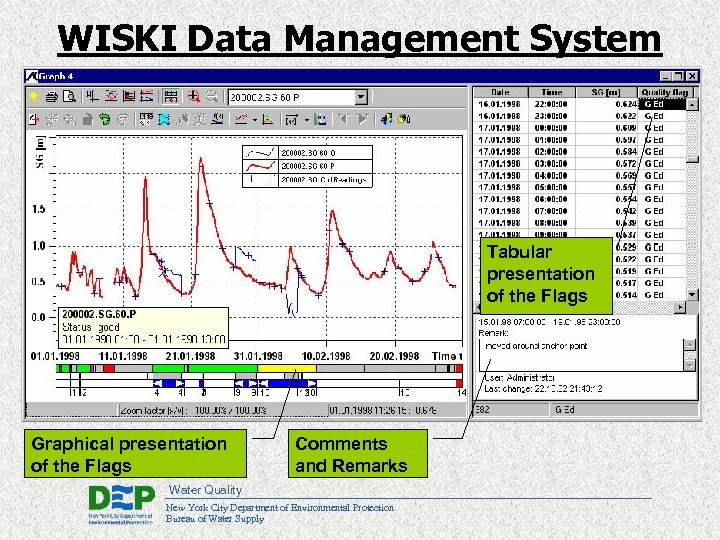
Task: Select the highlighted G Ed flag at 22:00:00
Action: coord(662,104)
